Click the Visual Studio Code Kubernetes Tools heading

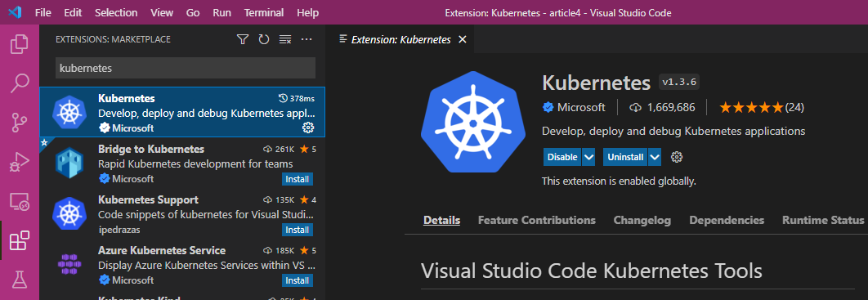pyautogui.click(x=592, y=271)
